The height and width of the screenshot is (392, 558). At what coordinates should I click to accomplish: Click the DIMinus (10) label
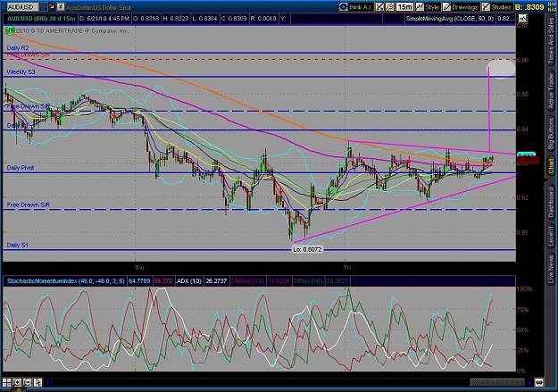point(247,281)
